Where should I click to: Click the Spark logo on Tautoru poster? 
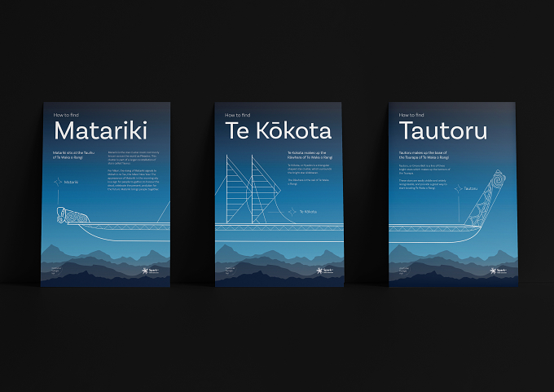click(499, 271)
